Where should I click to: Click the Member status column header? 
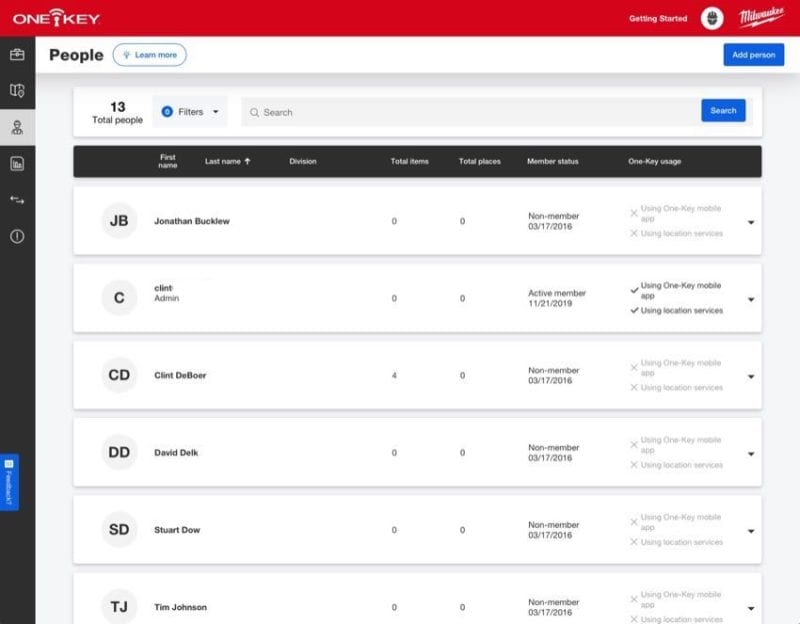[552, 161]
